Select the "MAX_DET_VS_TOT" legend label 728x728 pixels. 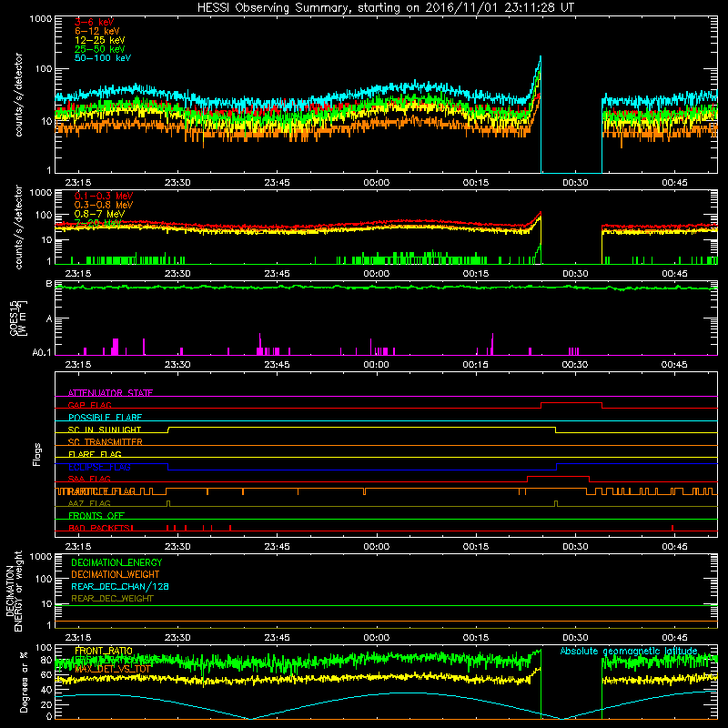point(112,669)
